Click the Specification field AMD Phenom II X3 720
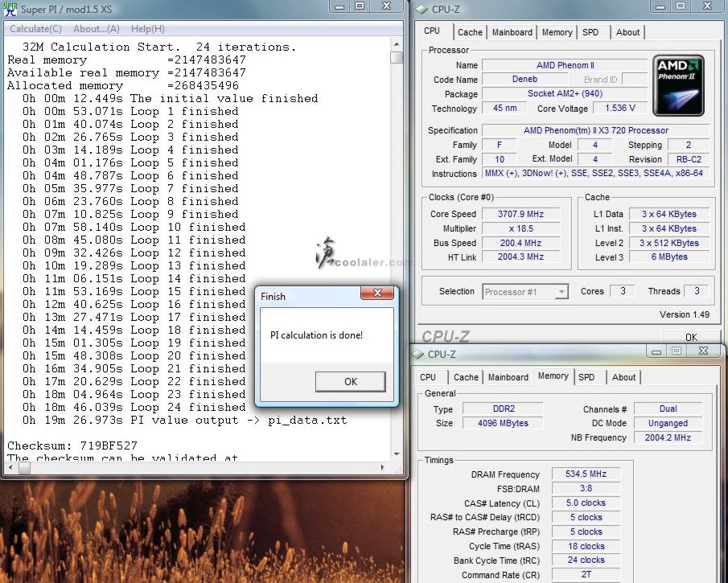The image size is (728, 583). pos(596,130)
